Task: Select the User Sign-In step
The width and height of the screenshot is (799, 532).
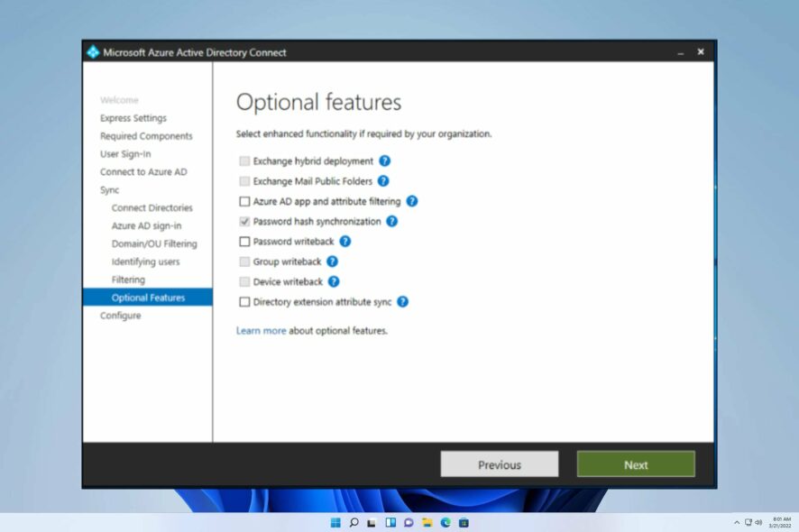Action: click(x=125, y=154)
